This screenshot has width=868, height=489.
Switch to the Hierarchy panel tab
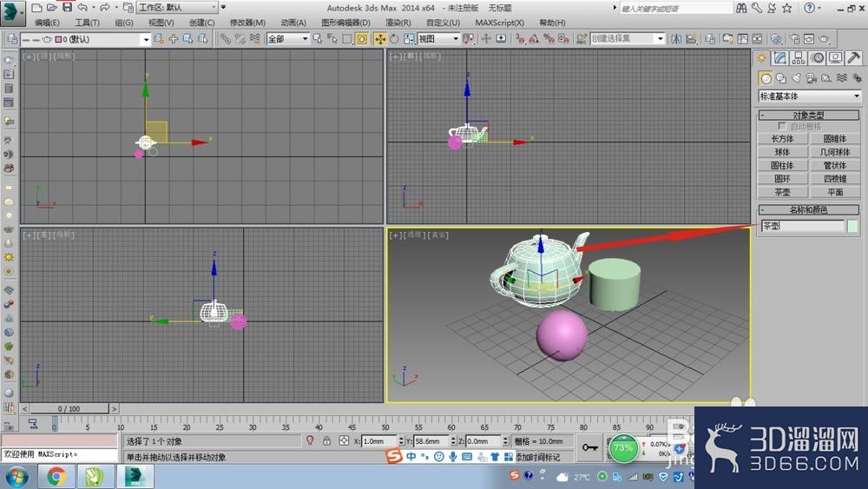point(799,57)
